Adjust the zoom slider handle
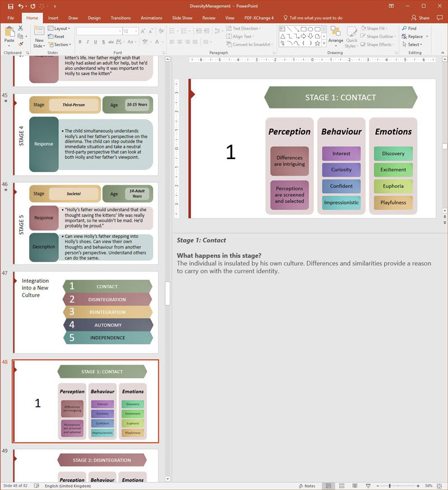The image size is (448, 490). pos(390,486)
